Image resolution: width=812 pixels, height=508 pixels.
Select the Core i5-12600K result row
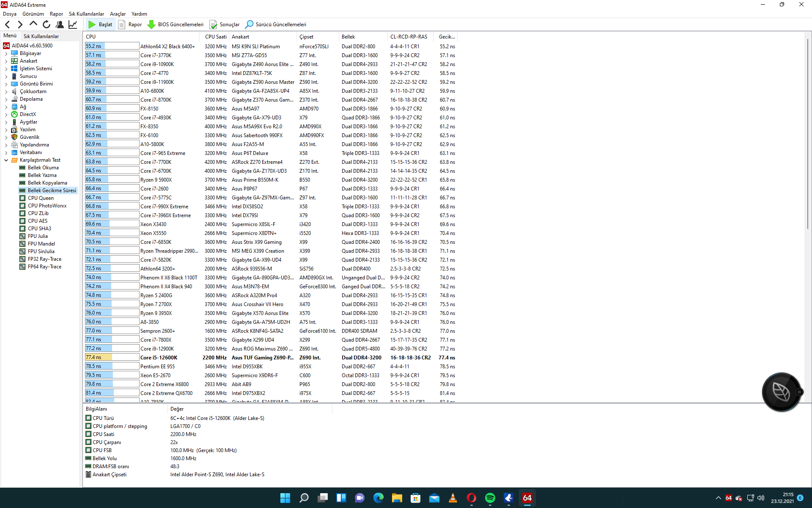tap(271, 358)
